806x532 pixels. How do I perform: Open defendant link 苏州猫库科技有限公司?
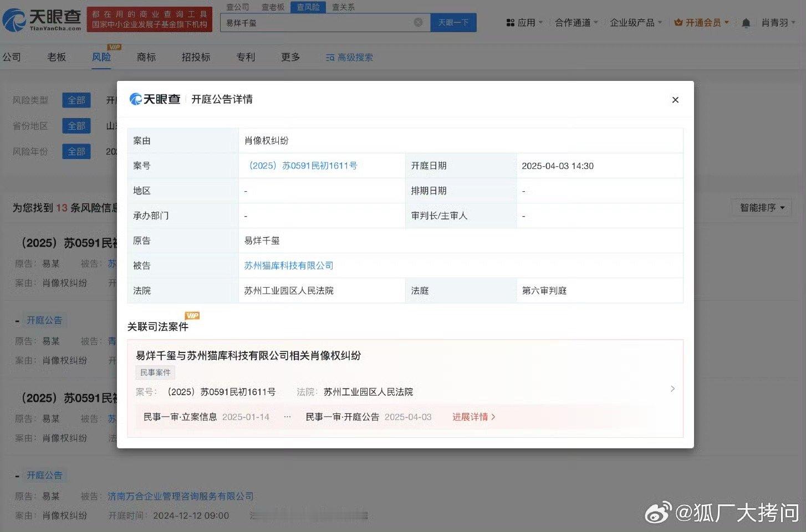289,265
